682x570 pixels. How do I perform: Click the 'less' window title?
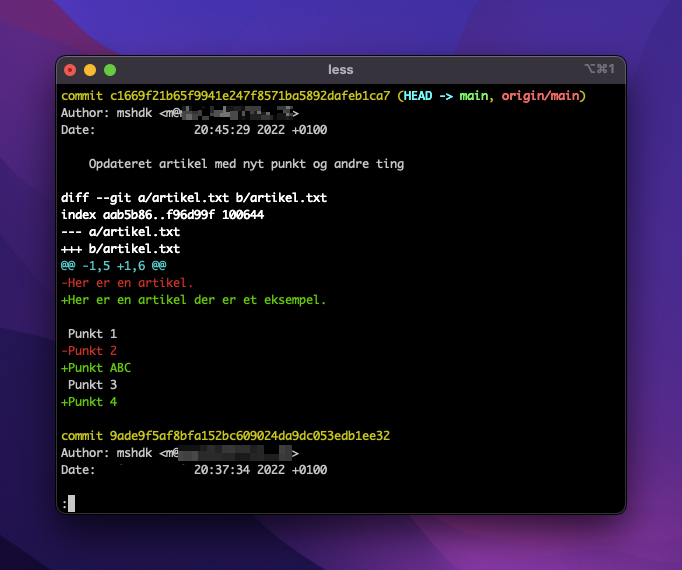[x=341, y=70]
